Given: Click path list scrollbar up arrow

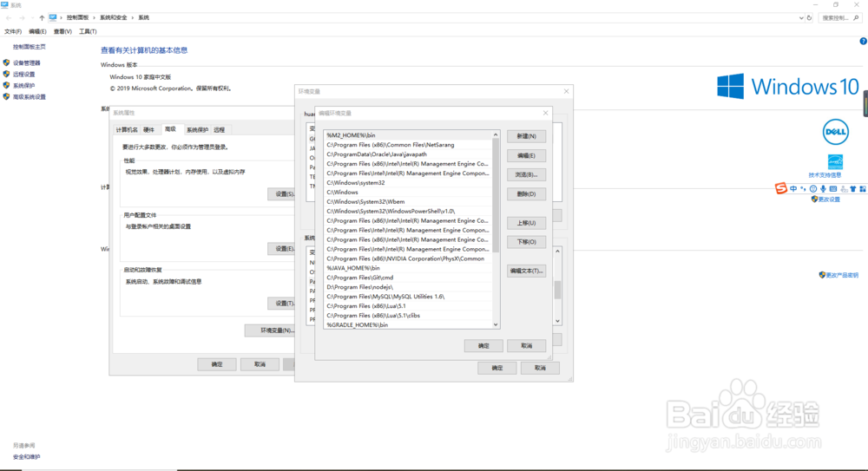Looking at the screenshot, I should 496,135.
